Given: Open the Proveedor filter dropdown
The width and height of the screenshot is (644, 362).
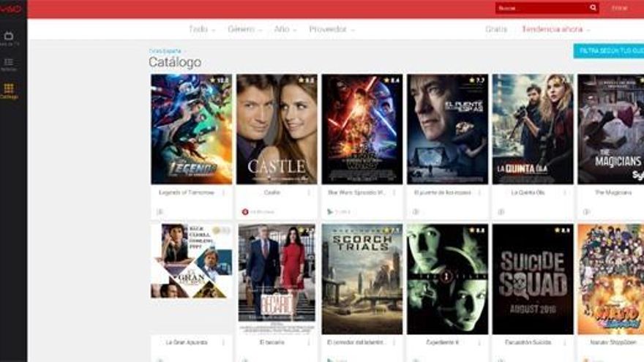Looking at the screenshot, I should coord(332,29).
